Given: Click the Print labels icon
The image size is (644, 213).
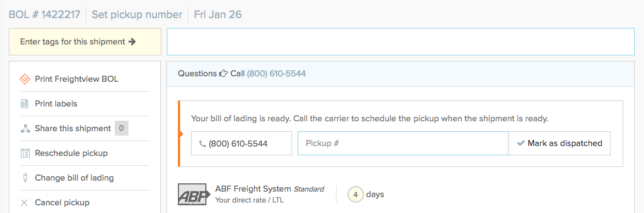Looking at the screenshot, I should pos(25,104).
